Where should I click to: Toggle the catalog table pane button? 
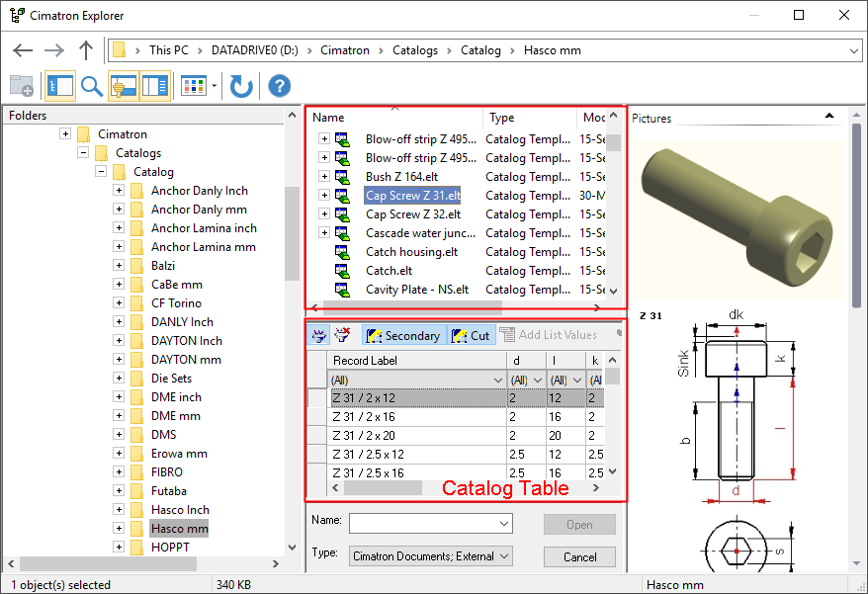tap(124, 86)
